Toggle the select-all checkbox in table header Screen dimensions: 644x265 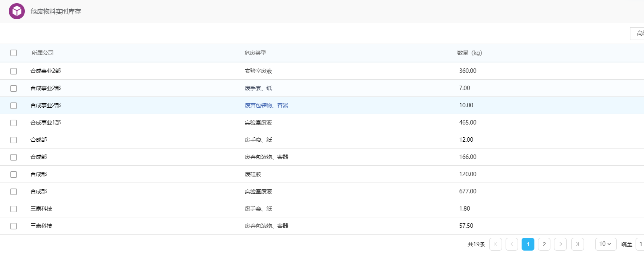tap(14, 53)
